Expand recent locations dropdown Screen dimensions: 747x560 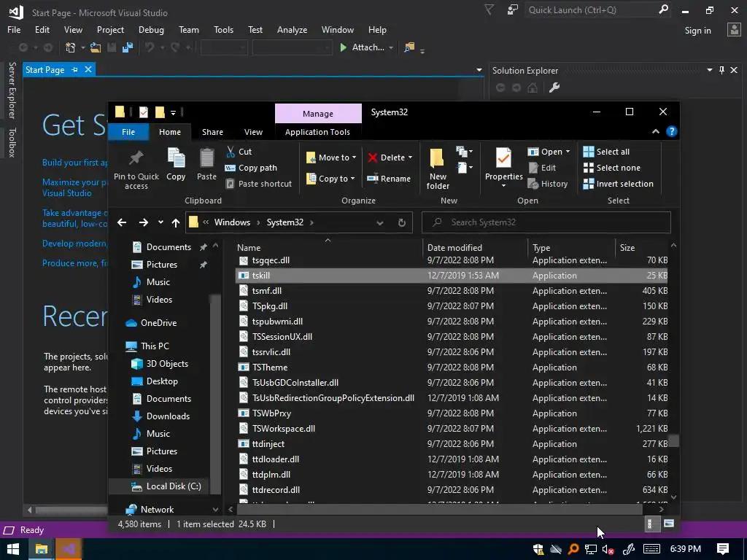point(160,222)
